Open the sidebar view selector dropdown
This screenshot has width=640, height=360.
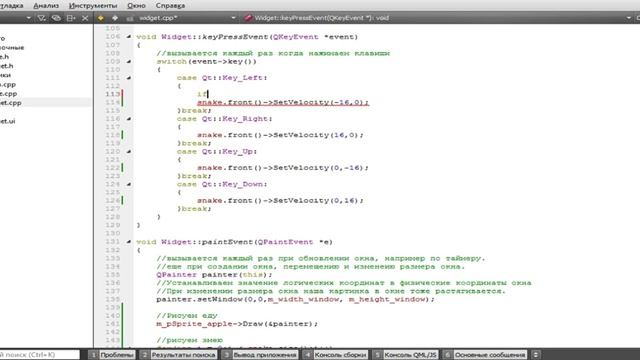pos(28,18)
